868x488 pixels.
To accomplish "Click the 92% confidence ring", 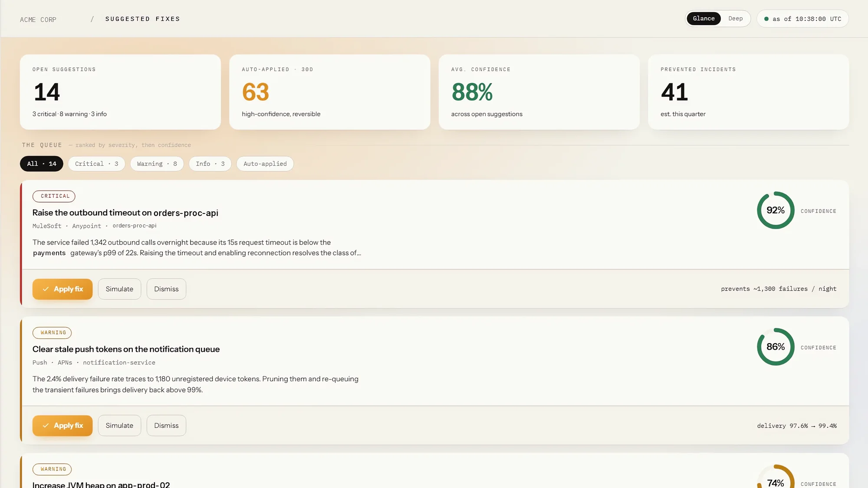I will pyautogui.click(x=776, y=210).
